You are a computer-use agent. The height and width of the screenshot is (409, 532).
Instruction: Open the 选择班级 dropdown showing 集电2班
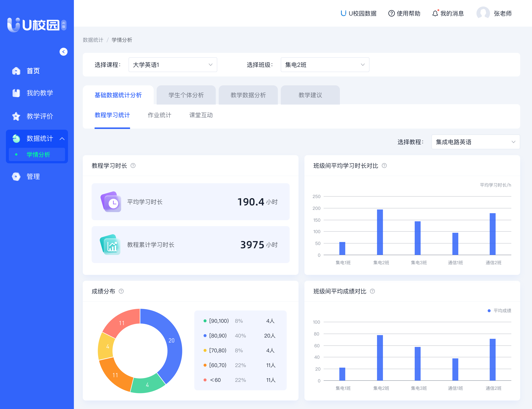click(x=325, y=65)
